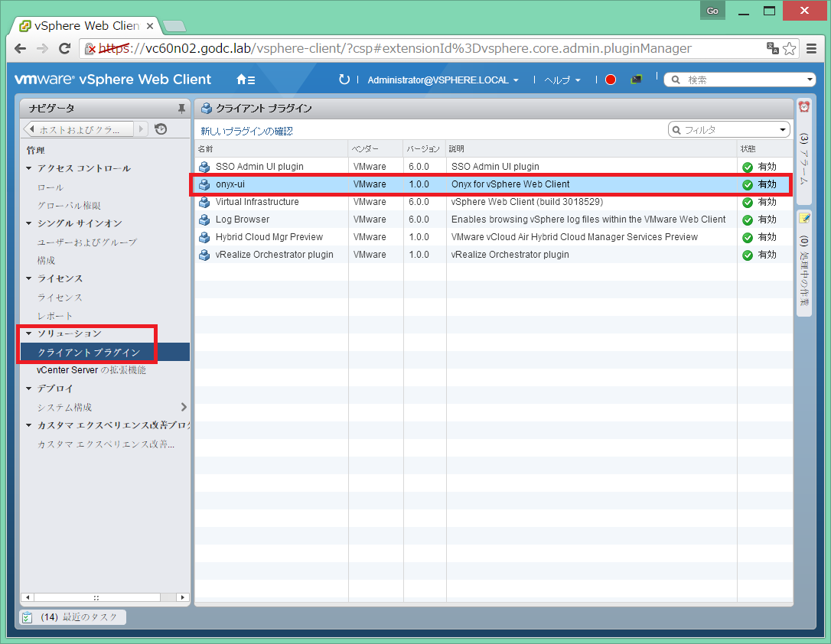Go back to ホストおよびクラ... in the navigator

pos(80,129)
